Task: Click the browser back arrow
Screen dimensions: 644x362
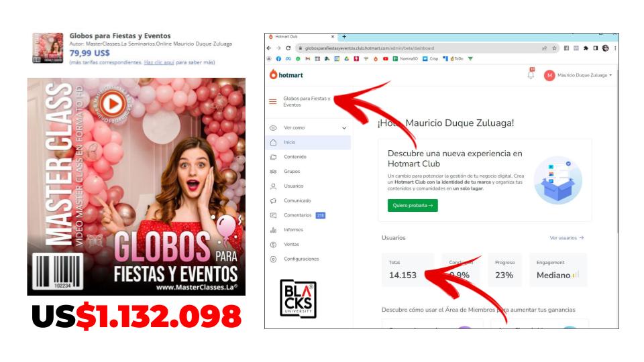Action: 268,48
